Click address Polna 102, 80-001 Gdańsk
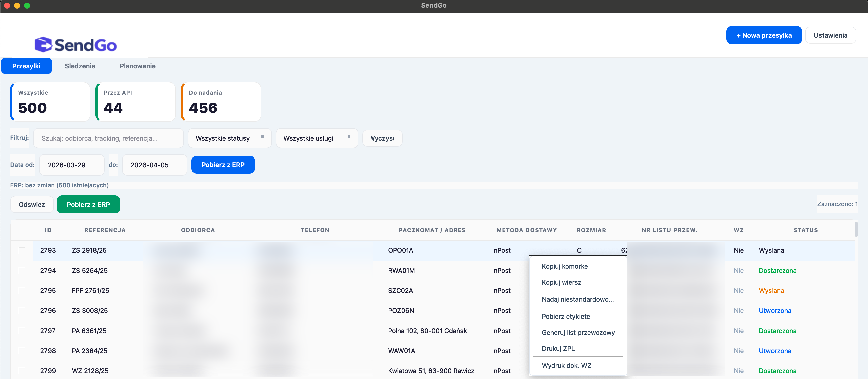 pyautogui.click(x=427, y=331)
